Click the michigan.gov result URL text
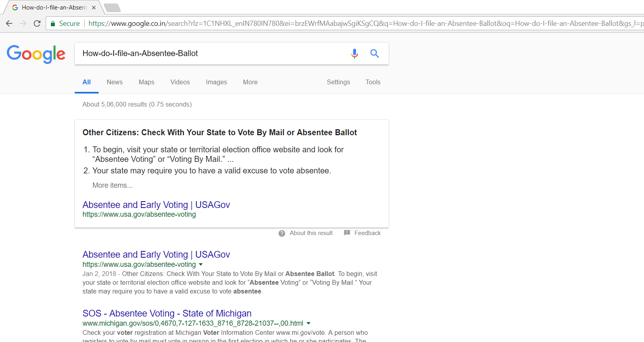Viewport: 644px width, 342px height. (x=193, y=323)
